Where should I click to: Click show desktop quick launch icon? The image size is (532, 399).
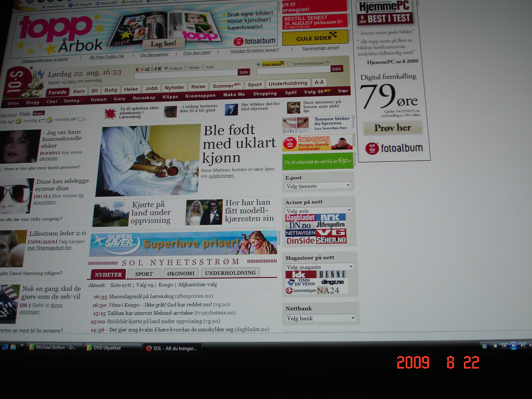point(5,347)
